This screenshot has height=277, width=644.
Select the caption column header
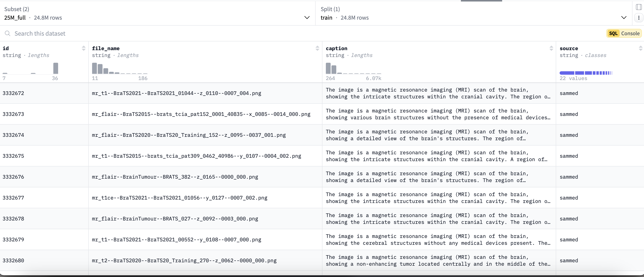click(x=336, y=48)
